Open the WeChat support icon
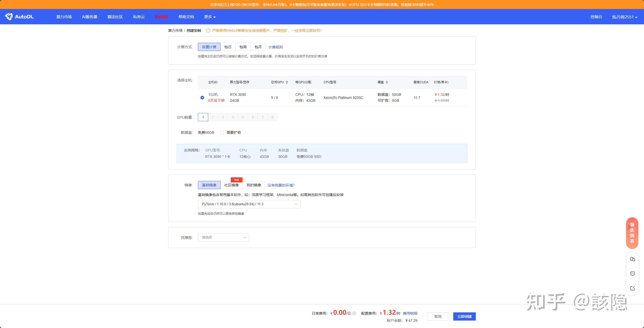The height and width of the screenshot is (328, 644). (x=632, y=259)
